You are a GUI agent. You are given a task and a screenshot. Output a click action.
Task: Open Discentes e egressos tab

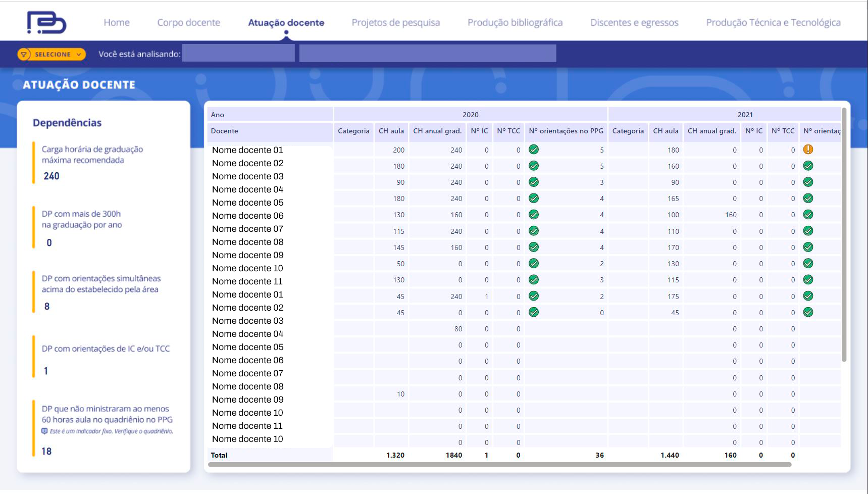(x=634, y=22)
